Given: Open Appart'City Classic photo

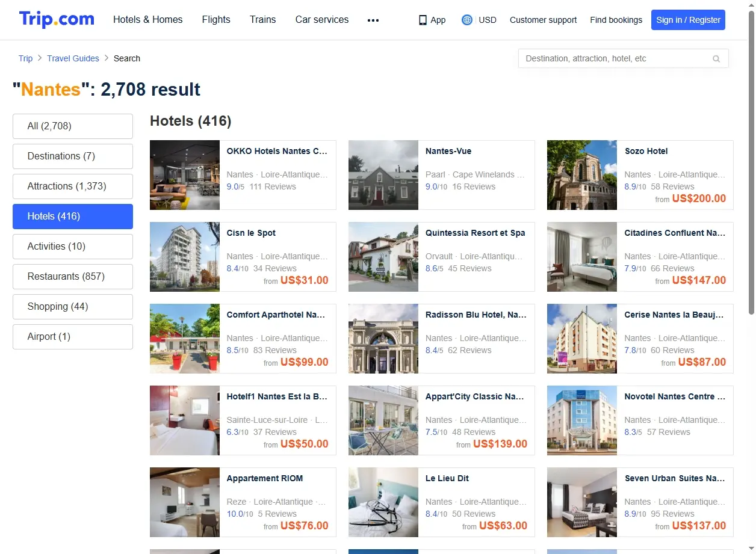Looking at the screenshot, I should coord(383,420).
